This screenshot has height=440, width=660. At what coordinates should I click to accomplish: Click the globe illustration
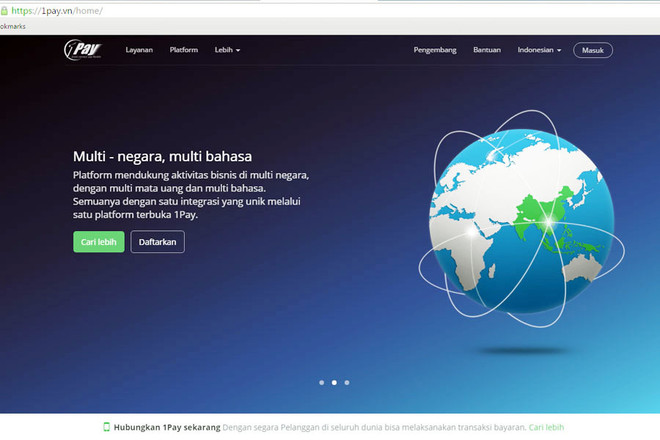(x=522, y=219)
